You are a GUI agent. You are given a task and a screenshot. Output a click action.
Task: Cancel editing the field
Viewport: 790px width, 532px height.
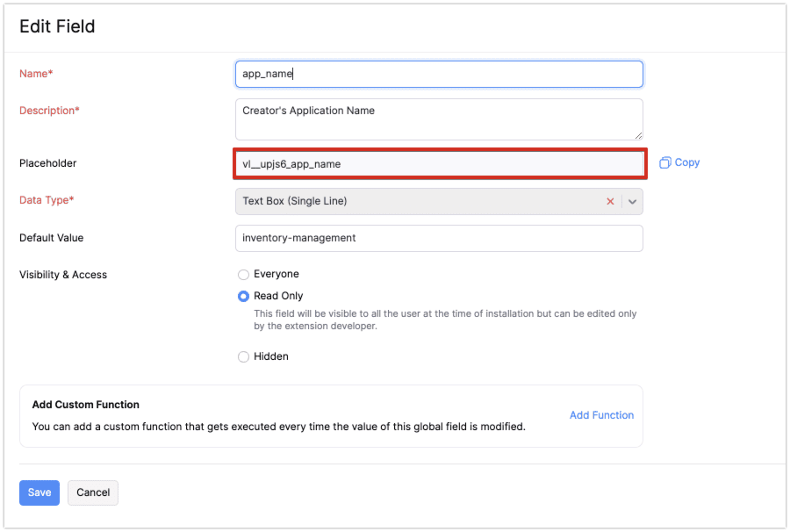click(x=93, y=492)
